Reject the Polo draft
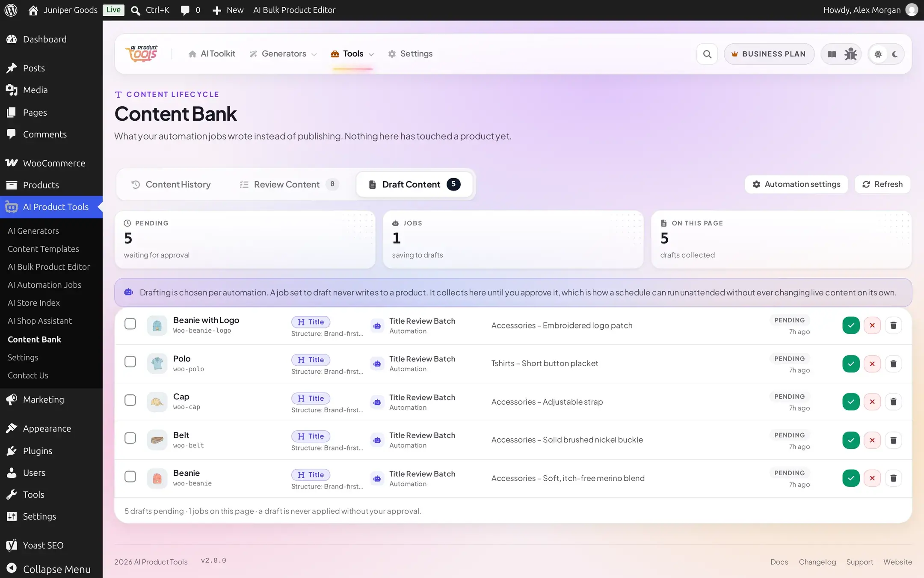The image size is (924, 578). coord(872,364)
